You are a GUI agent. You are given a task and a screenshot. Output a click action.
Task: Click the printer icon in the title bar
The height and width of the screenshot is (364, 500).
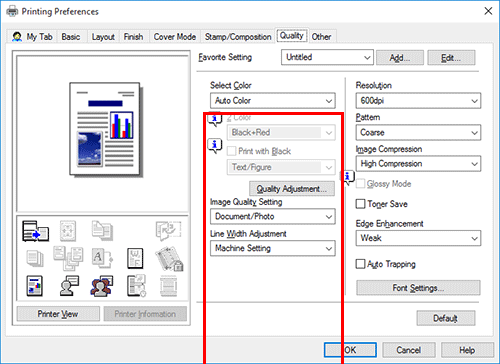[12, 11]
